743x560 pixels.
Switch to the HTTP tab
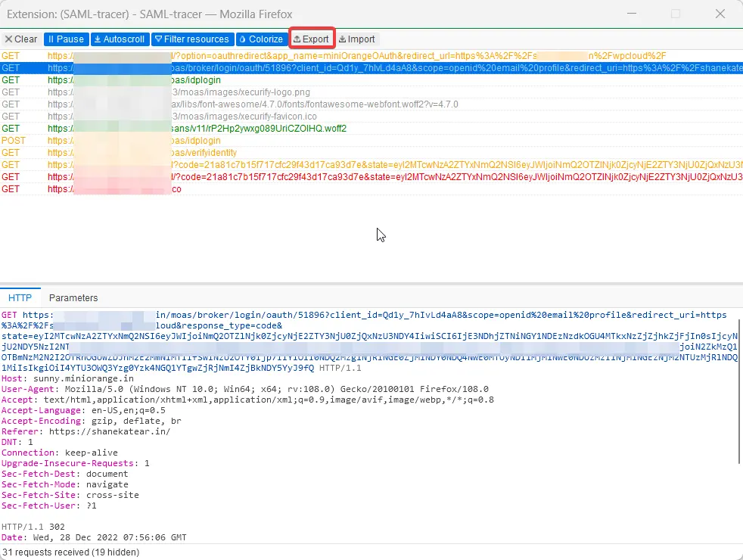click(20, 297)
